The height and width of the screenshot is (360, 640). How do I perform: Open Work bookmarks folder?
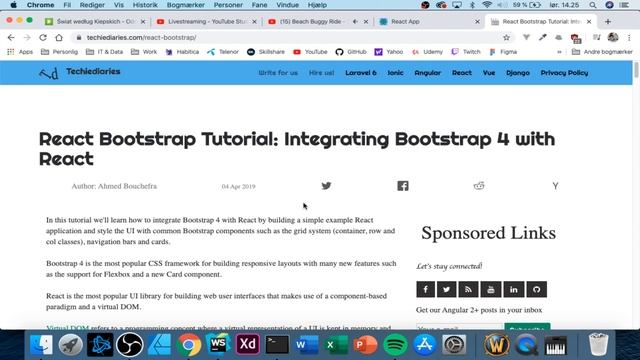click(x=144, y=52)
